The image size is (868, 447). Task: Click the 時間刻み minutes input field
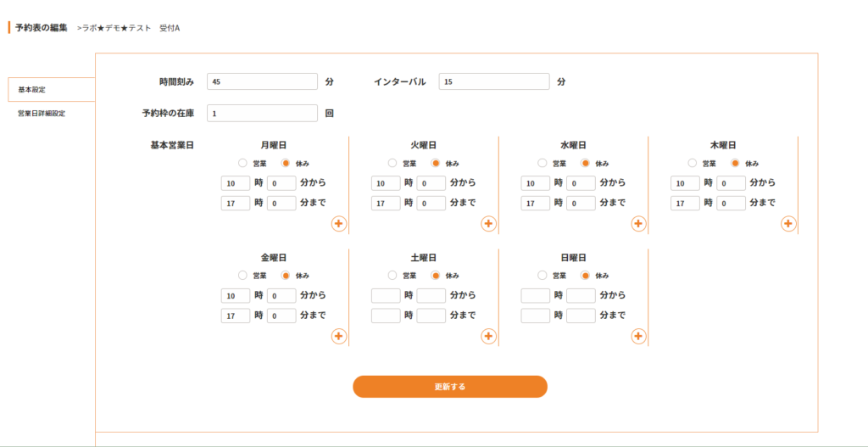(x=262, y=81)
